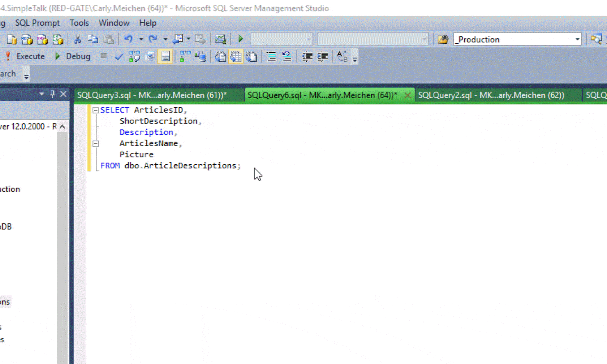The height and width of the screenshot is (364, 607).
Task: Cut selected text using toolbar scissors icon
Action: click(x=78, y=39)
